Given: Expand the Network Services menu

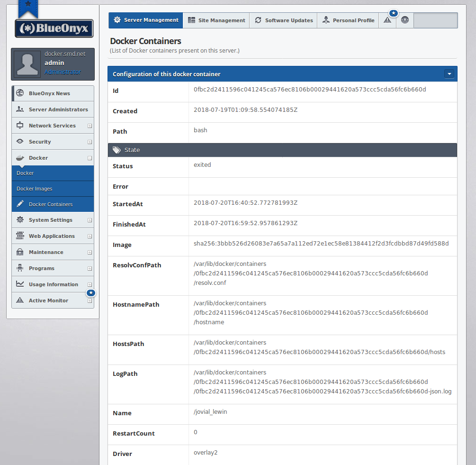Looking at the screenshot, I should click(x=90, y=126).
